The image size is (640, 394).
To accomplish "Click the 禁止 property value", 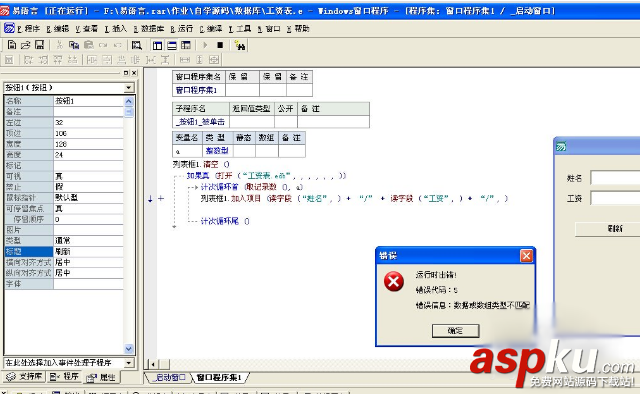I will click(x=88, y=187).
